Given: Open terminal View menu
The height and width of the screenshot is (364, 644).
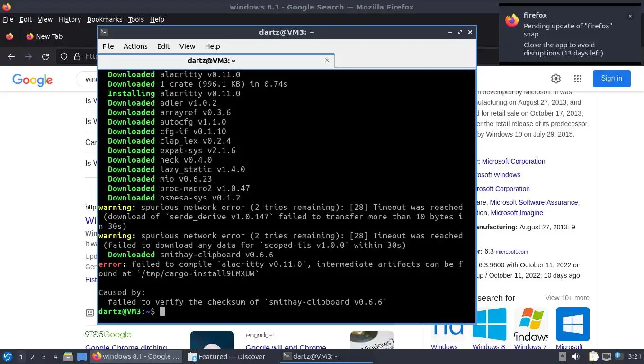Looking at the screenshot, I should pos(187,46).
